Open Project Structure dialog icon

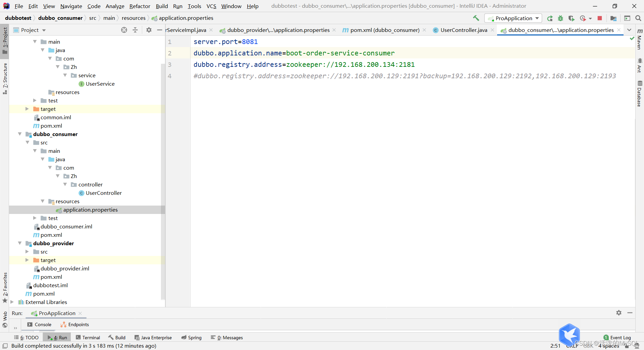coord(613,18)
